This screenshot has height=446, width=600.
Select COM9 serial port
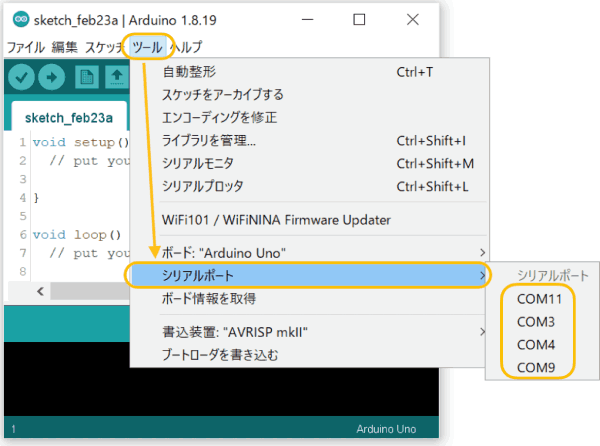(x=536, y=368)
